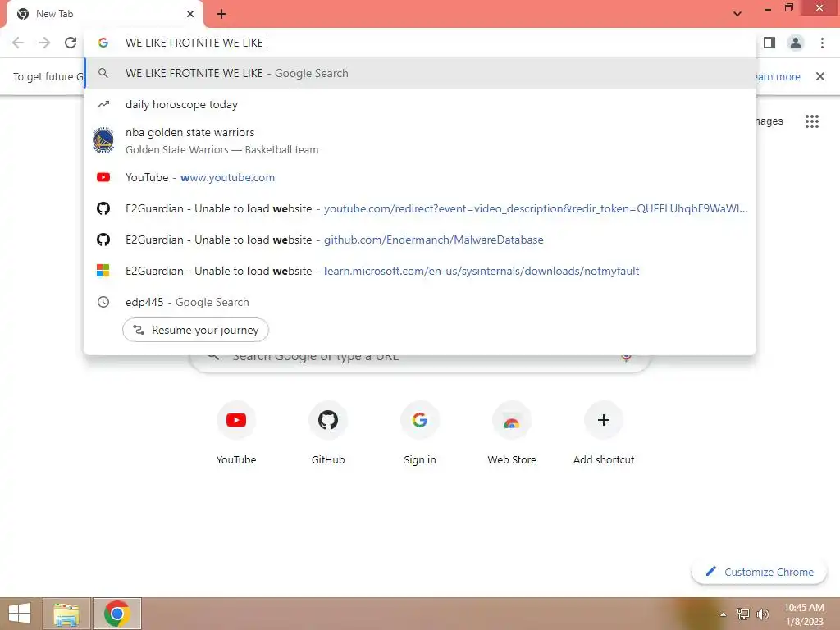The image size is (840, 630).
Task: Dismiss the info bar with its X
Action: [x=819, y=76]
